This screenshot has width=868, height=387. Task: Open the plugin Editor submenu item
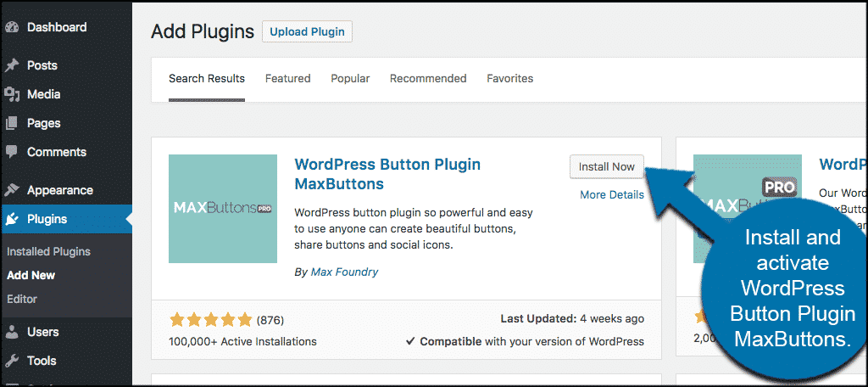point(22,299)
